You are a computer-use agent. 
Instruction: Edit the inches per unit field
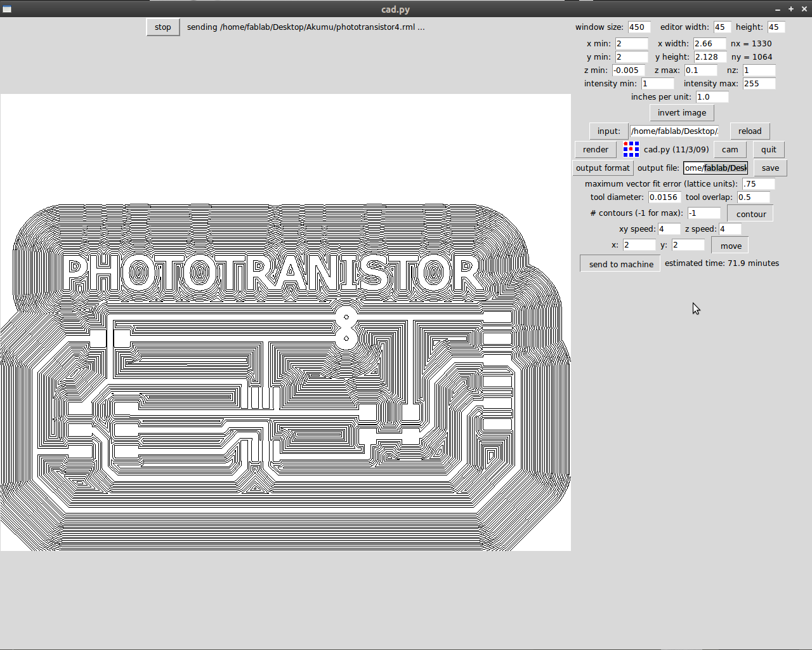(712, 97)
